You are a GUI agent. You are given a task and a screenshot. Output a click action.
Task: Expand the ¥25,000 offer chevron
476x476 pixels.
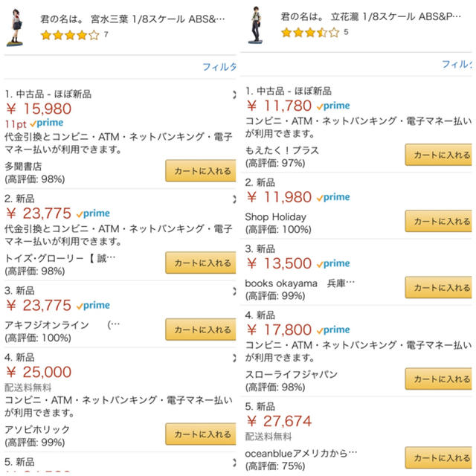[234, 358]
